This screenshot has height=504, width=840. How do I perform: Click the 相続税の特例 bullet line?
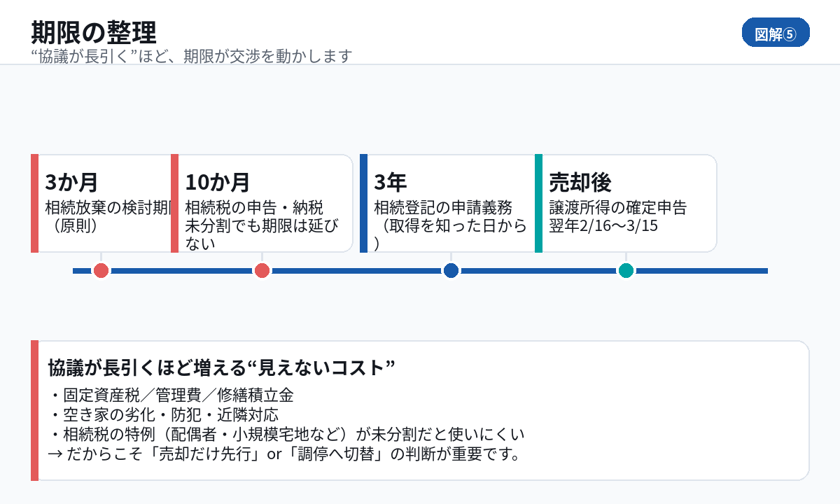pos(286,434)
